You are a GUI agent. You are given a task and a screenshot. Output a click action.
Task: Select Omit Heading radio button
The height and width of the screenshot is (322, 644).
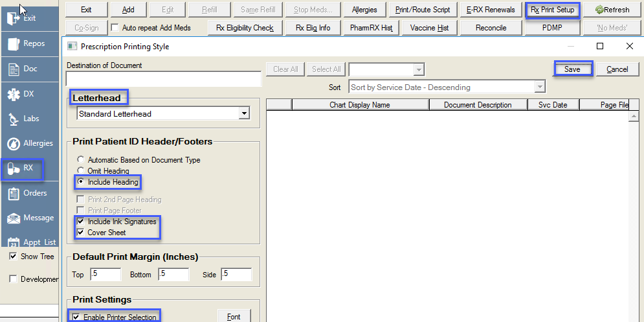coord(80,171)
